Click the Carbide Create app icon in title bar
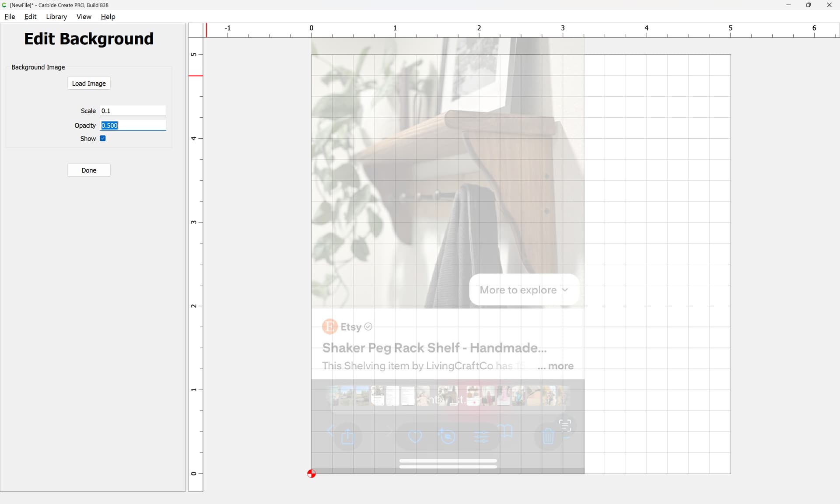 4,5
